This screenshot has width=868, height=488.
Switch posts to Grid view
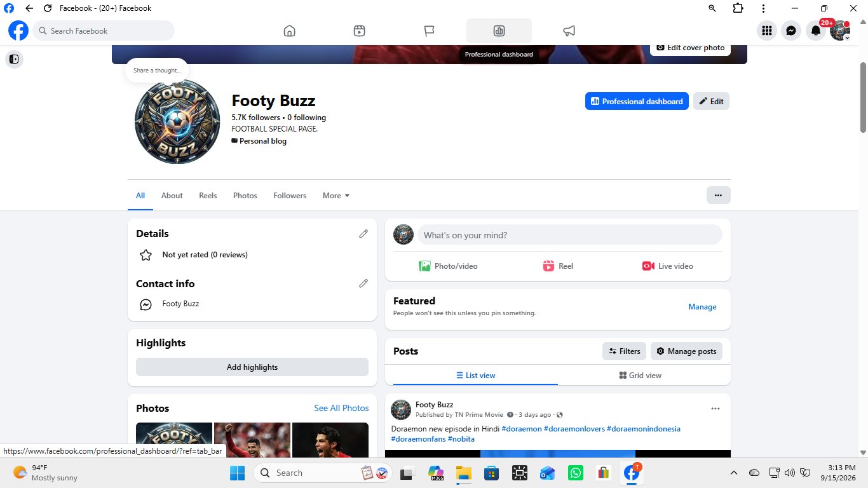pos(641,376)
